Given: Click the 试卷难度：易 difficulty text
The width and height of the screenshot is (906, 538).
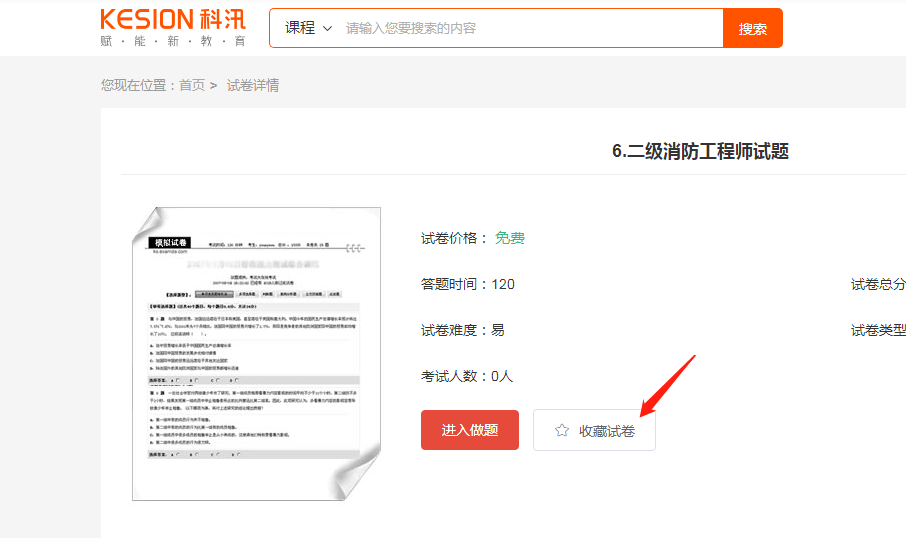Looking at the screenshot, I should pos(463,330).
